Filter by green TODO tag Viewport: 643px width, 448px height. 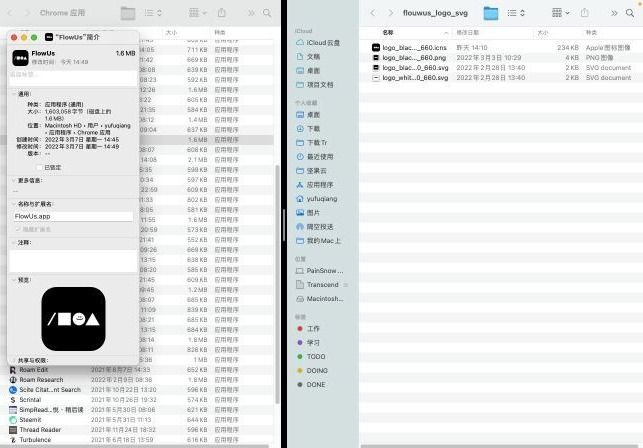[311, 357]
